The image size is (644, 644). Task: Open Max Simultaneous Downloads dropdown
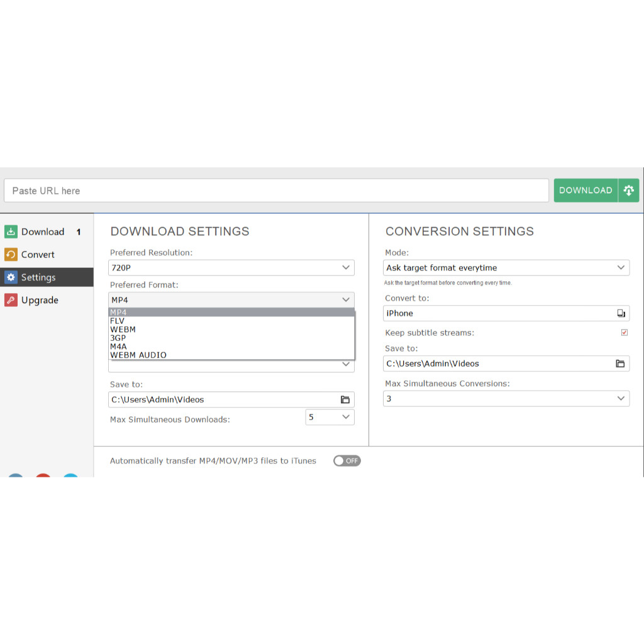click(x=330, y=418)
